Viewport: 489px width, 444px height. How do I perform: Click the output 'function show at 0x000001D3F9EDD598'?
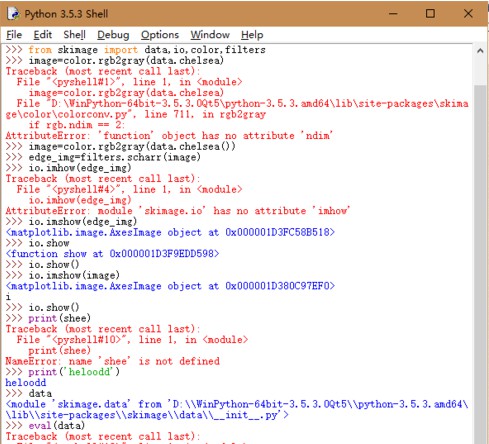[x=112, y=254]
